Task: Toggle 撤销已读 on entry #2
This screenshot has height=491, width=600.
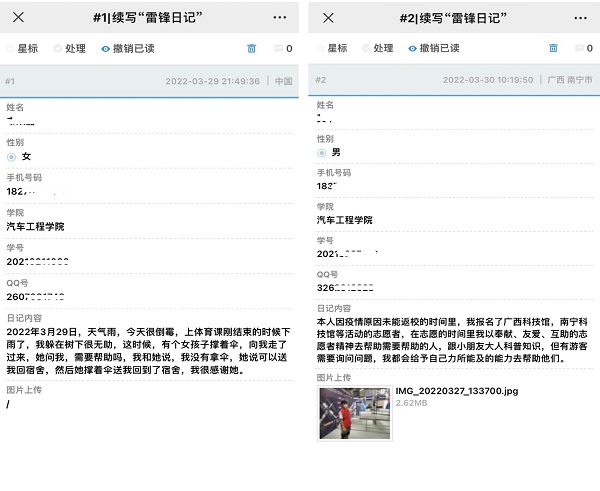Action: tap(434, 48)
